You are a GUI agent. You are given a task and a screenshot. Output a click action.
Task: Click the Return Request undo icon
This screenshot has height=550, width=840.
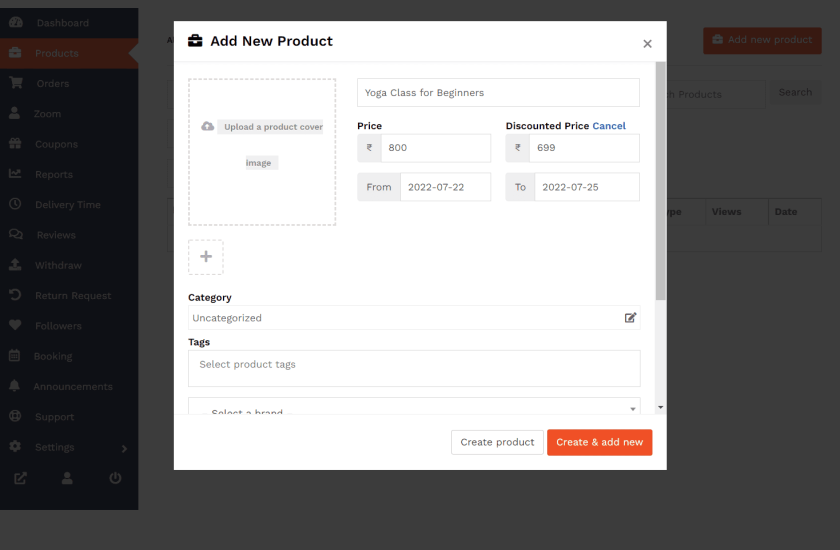15,295
